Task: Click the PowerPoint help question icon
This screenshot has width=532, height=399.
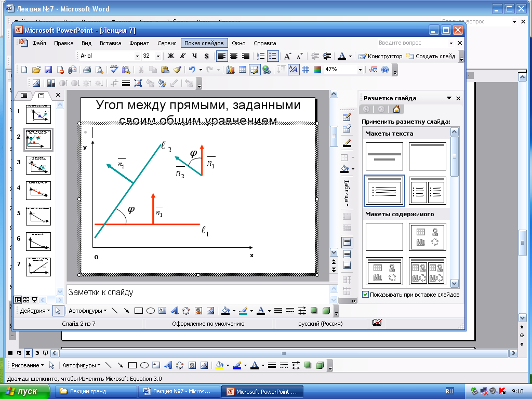Action: pos(385,70)
